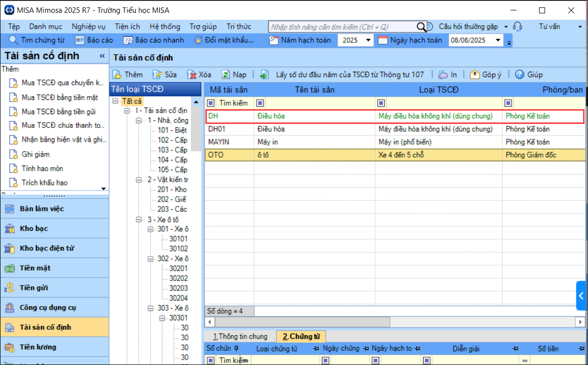The image size is (588, 365).
Task: Collapse 302 - Xe ô tree node
Action: (151, 259)
